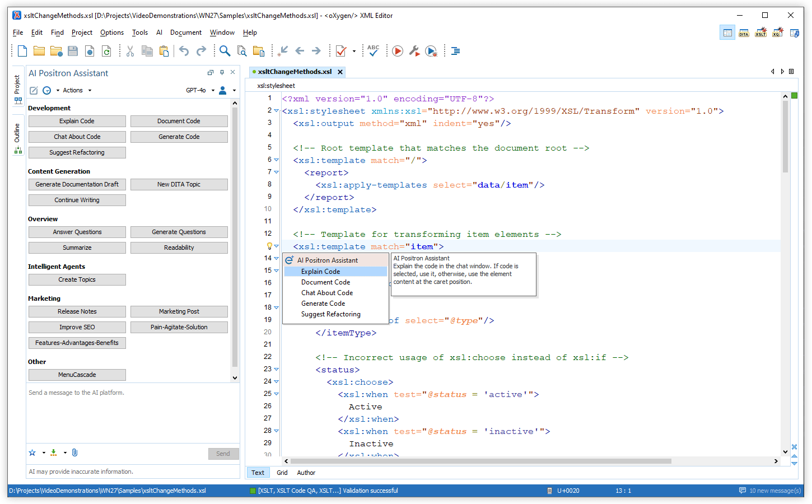Click the chat message input field
Viewport: 812px width, 504px height.
point(133,414)
